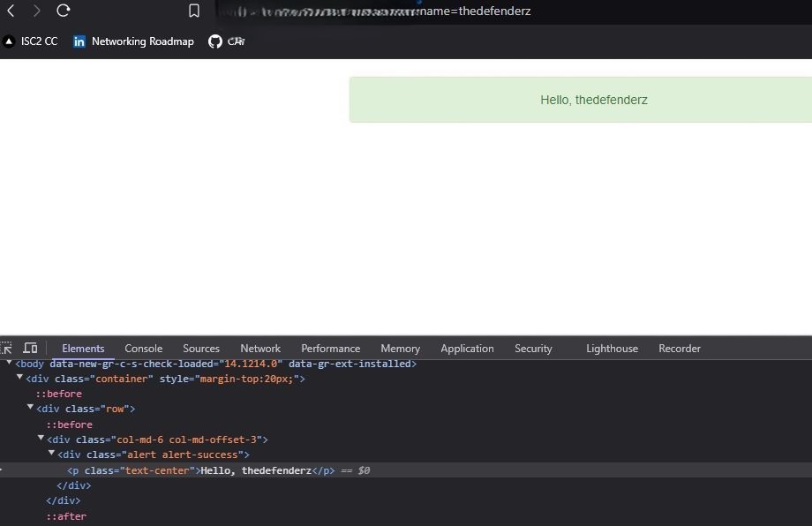Open the ISC2 CC bookmark
Image resolution: width=812 pixels, height=526 pixels.
click(30, 41)
